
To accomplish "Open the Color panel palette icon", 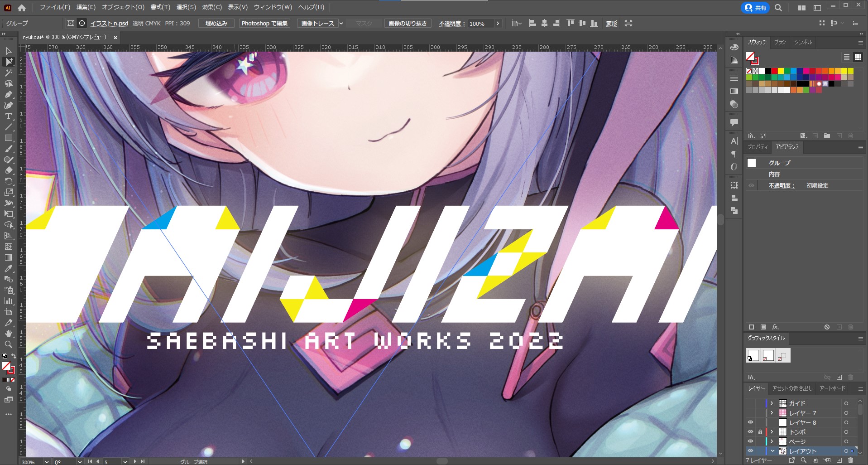I will 734,47.
